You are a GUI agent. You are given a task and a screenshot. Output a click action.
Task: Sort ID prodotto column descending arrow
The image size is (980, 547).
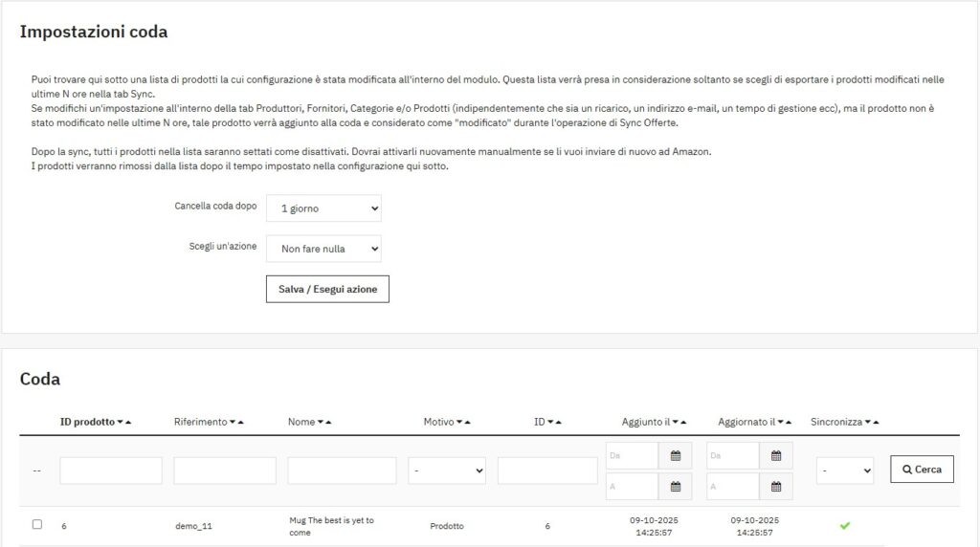120,422
